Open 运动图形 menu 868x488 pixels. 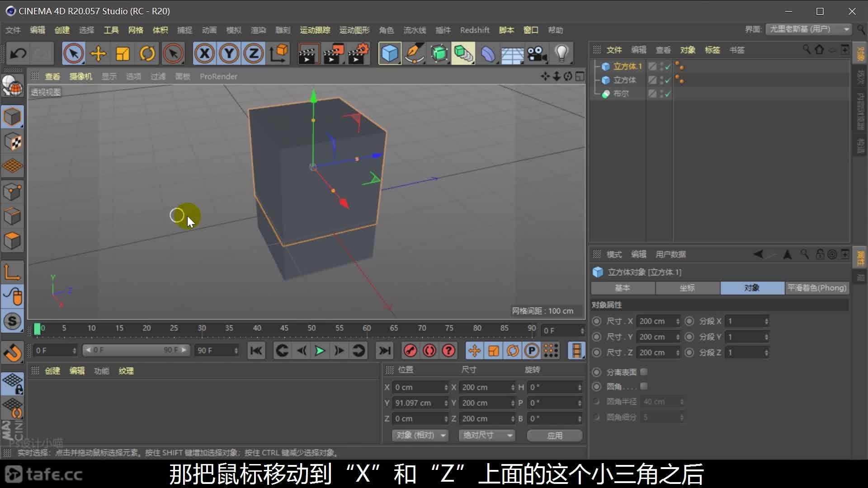pyautogui.click(x=354, y=30)
